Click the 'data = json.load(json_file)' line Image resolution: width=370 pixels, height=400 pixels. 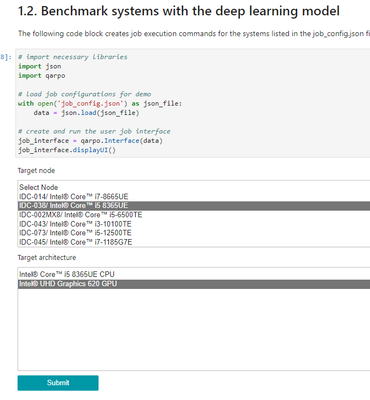(86, 113)
